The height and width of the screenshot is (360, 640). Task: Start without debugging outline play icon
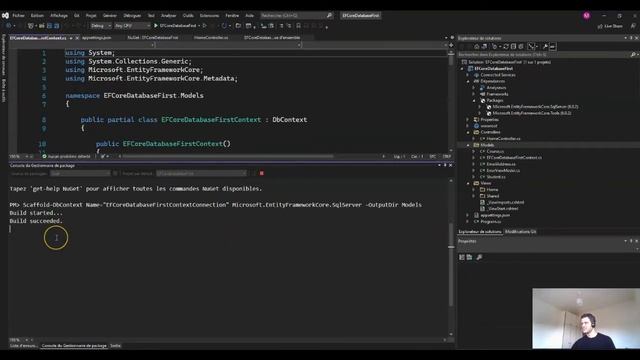[x=204, y=26]
